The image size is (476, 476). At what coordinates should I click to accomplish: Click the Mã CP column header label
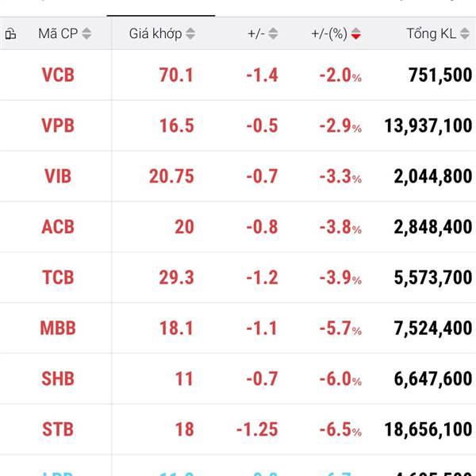pyautogui.click(x=58, y=33)
